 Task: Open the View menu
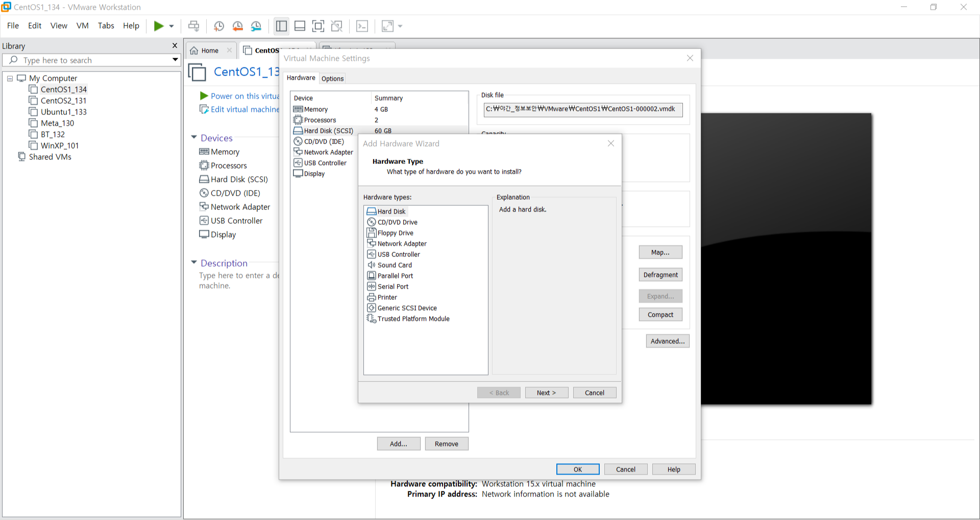coord(59,26)
